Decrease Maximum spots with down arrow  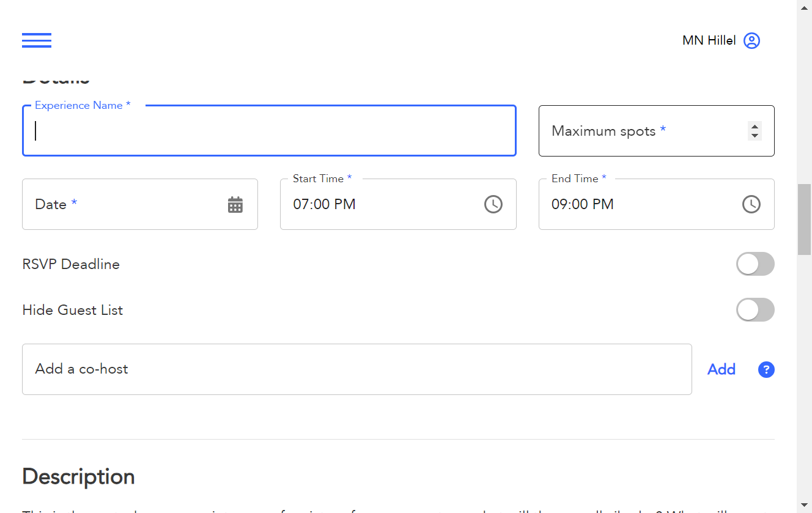[755, 135]
